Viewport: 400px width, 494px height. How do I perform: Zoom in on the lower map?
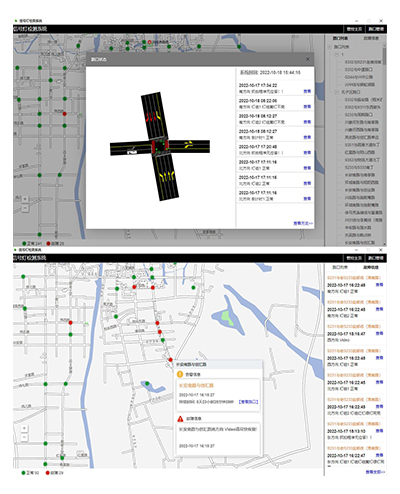[x=25, y=428]
